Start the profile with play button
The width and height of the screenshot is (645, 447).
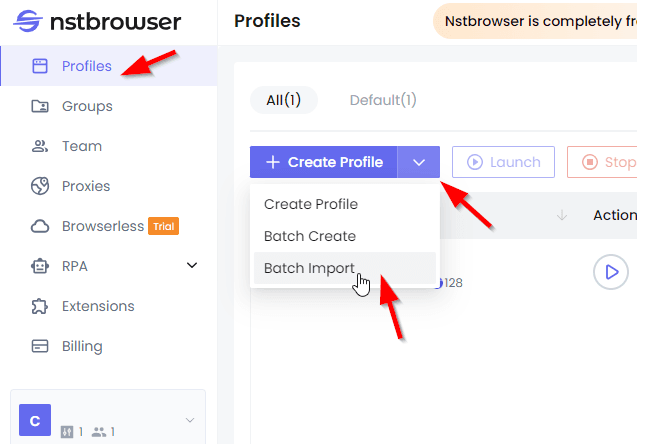(611, 272)
